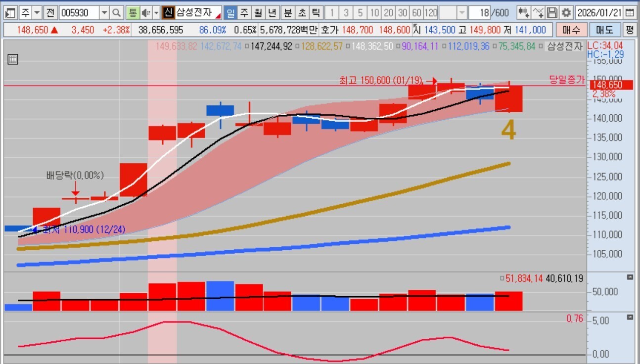640x364 pixels.
Task: Switch to the 년 yearly period tab
Action: 272,12
